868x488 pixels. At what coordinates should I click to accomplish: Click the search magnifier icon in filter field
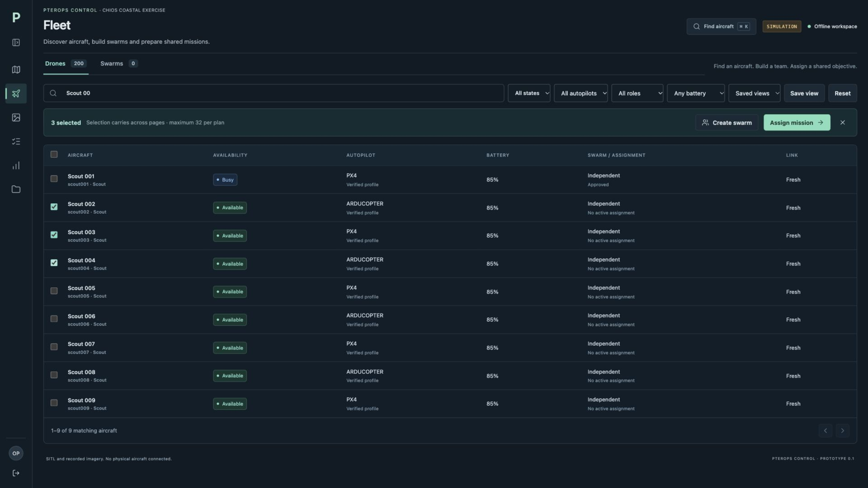[x=53, y=93]
